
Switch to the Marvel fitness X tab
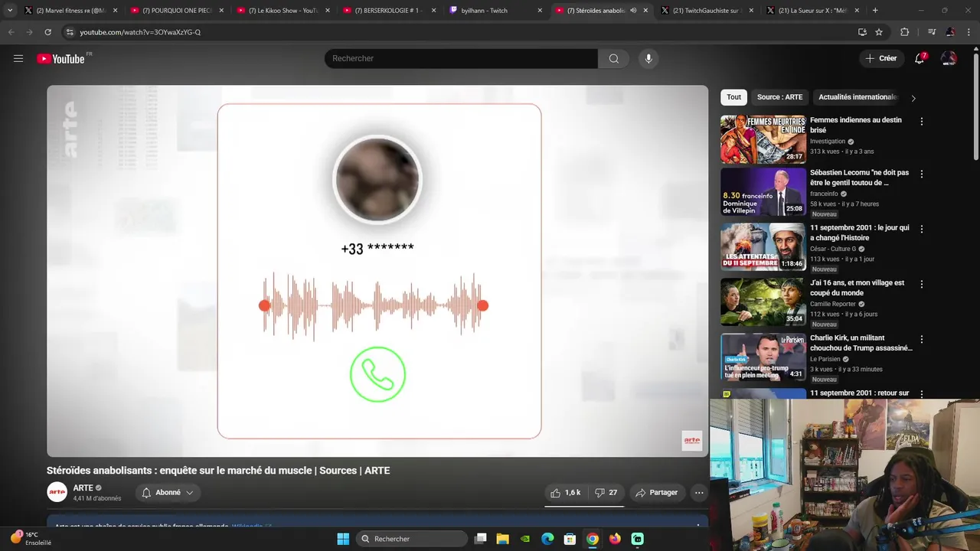coord(70,11)
